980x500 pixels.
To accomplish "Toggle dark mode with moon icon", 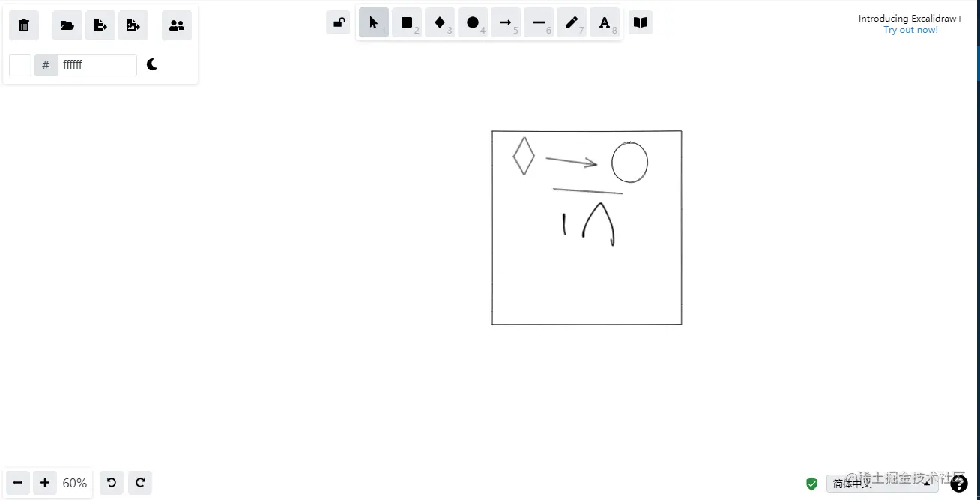I will click(x=152, y=64).
